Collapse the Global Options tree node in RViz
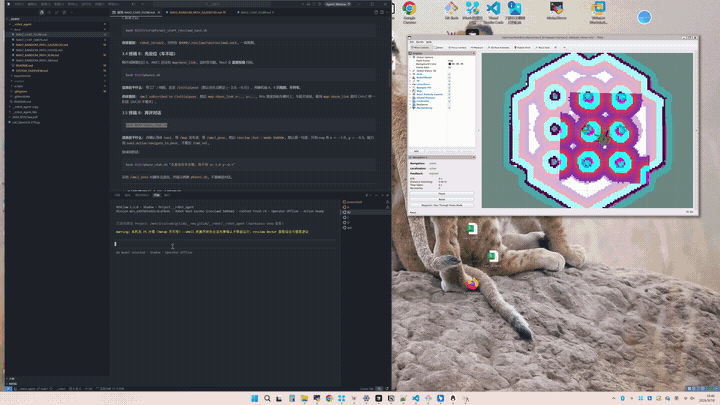Viewport: 720px width, 405px height. point(410,57)
